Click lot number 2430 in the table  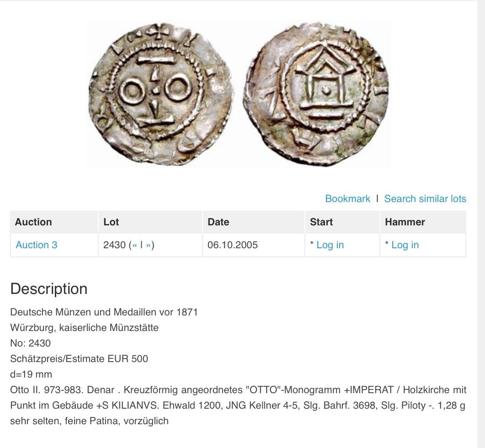pyautogui.click(x=114, y=245)
